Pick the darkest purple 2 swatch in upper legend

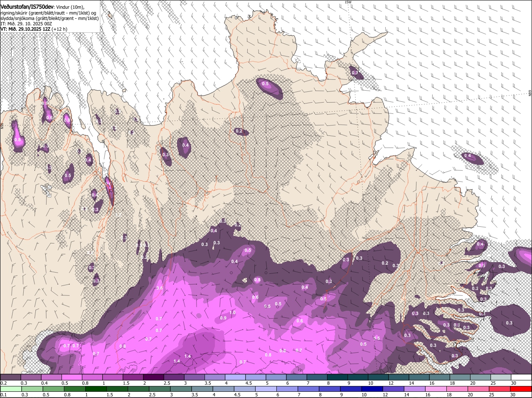(154, 377)
